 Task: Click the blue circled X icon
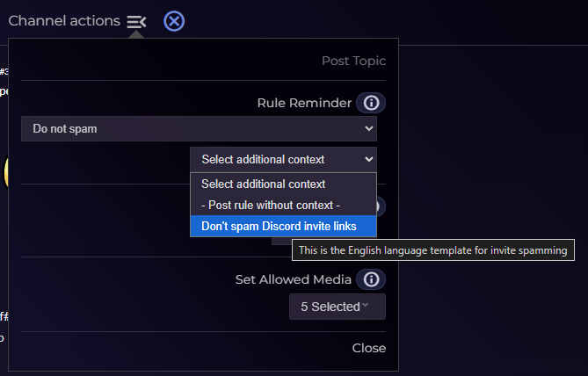coord(174,21)
